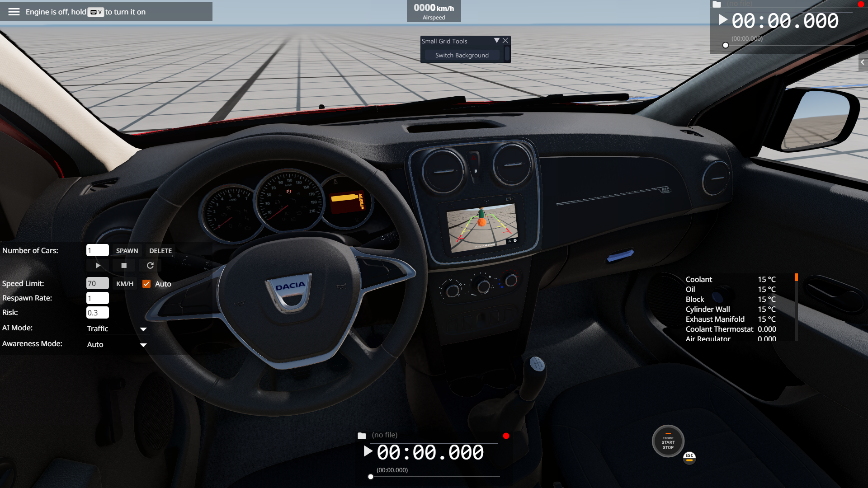Click the traffic stop square icon

[x=124, y=266]
